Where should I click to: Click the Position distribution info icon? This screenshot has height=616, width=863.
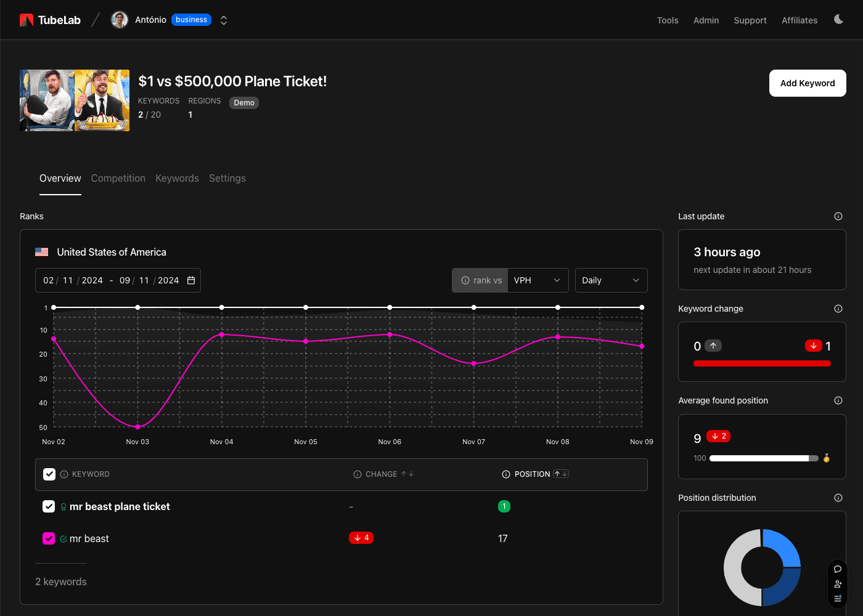click(838, 498)
